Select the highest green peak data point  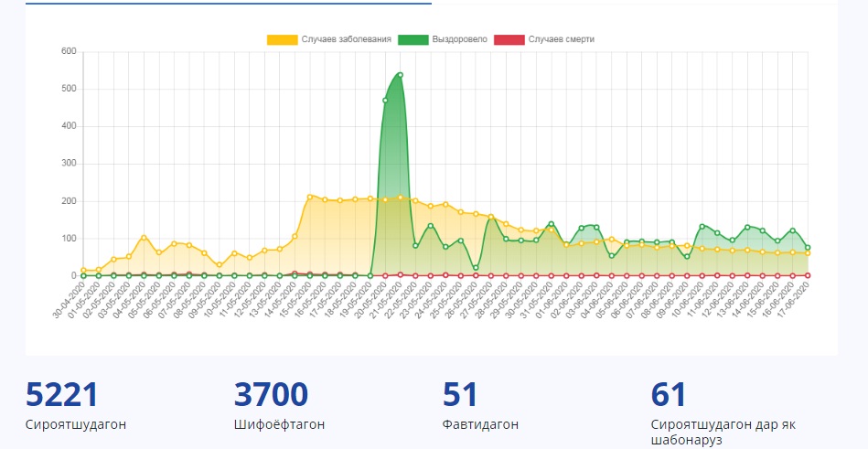tap(400, 75)
